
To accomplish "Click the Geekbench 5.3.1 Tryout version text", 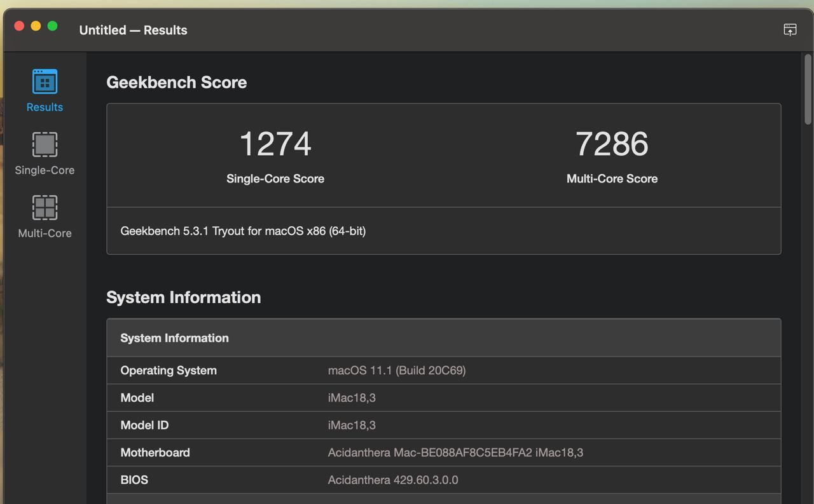I will coord(243,231).
